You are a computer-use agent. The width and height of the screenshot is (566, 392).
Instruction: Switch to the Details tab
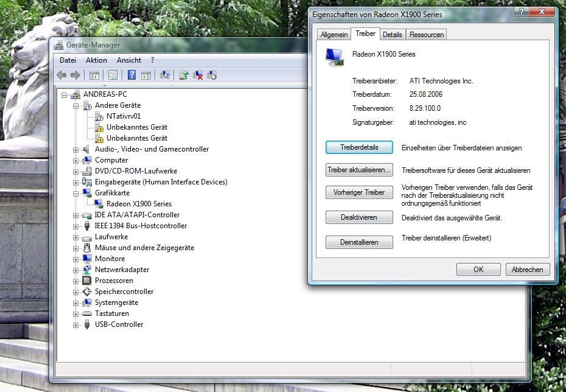tap(393, 35)
